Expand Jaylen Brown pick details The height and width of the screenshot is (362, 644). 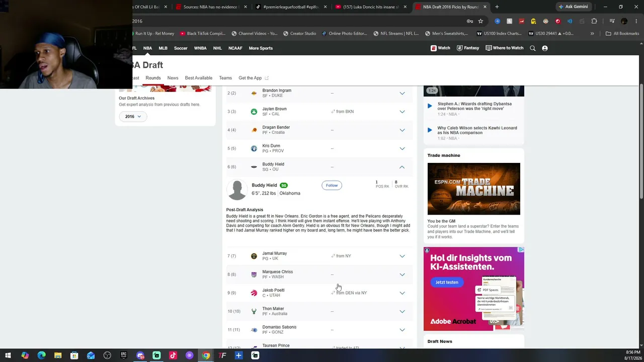(x=402, y=112)
